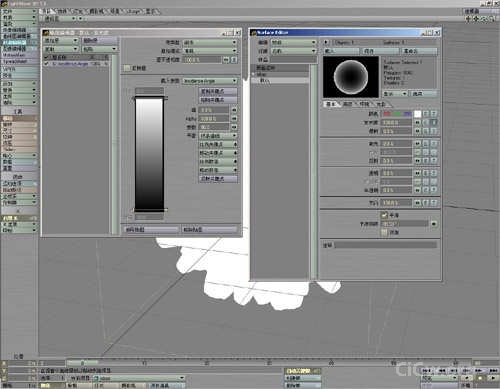500x389 pixels.
Task: Click Comment input field in Surface Editor
Action: [x=385, y=245]
